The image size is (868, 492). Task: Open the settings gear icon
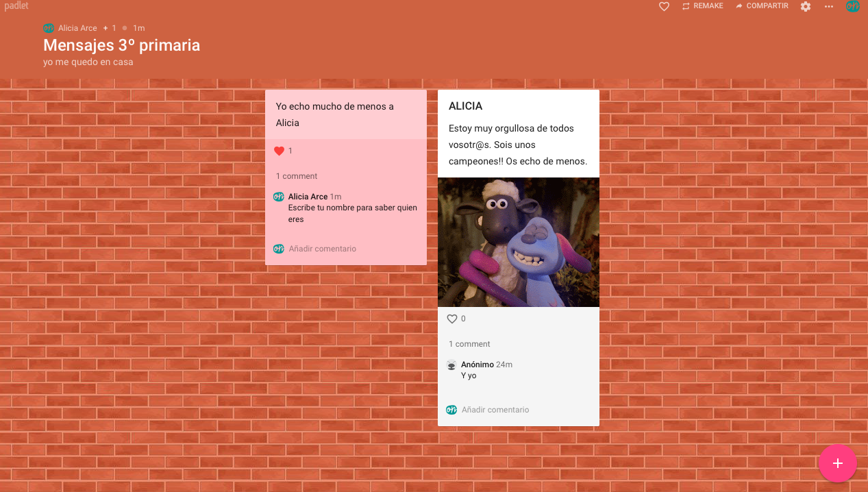(x=806, y=6)
